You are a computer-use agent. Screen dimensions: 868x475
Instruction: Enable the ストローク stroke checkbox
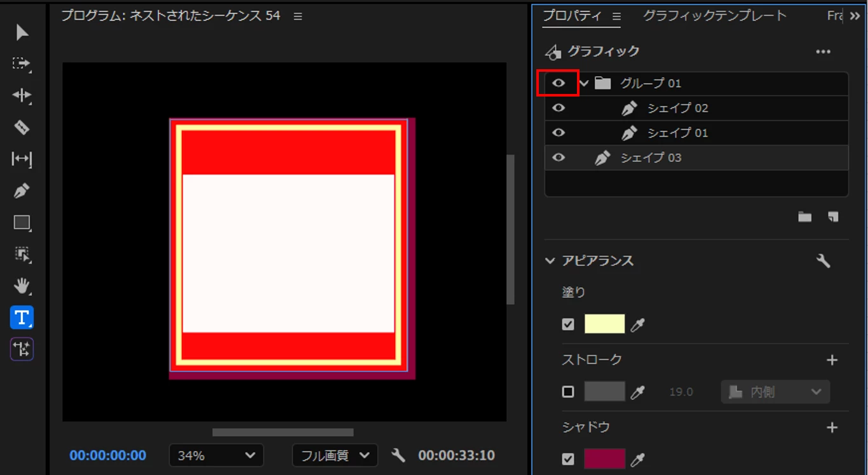(568, 391)
